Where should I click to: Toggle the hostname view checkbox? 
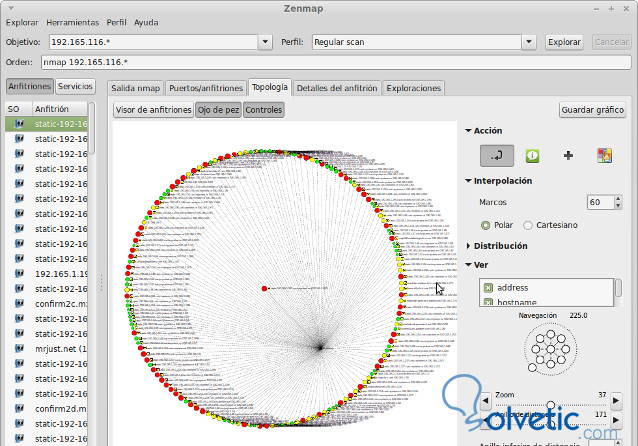click(x=488, y=302)
